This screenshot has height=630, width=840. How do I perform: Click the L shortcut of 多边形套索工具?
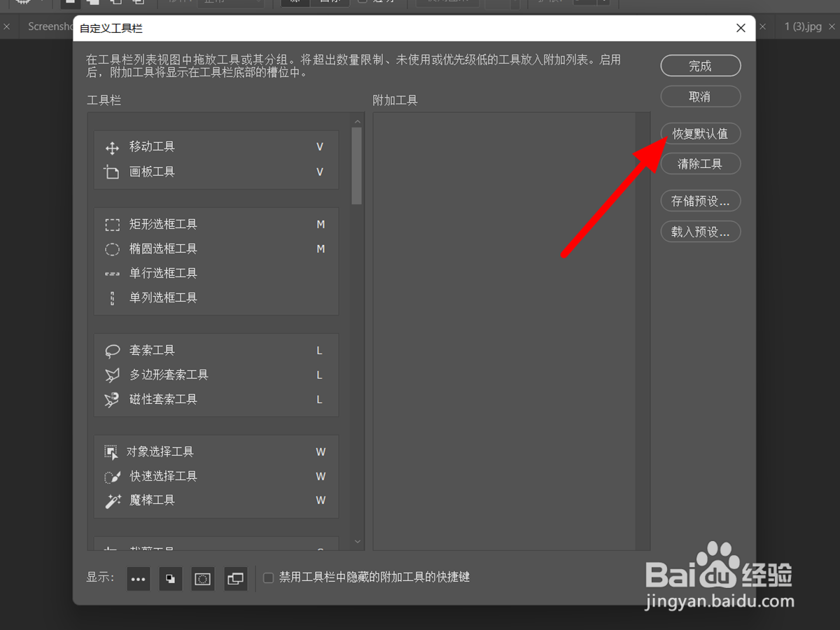point(320,375)
